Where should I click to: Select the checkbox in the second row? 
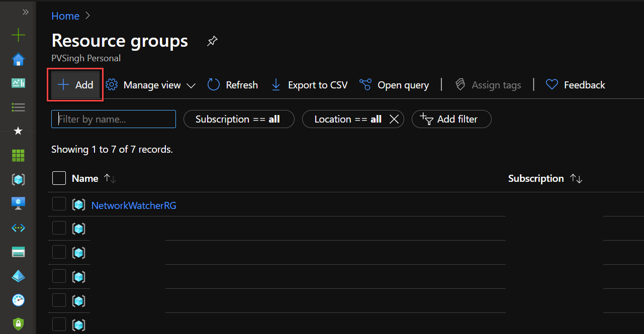pos(59,228)
